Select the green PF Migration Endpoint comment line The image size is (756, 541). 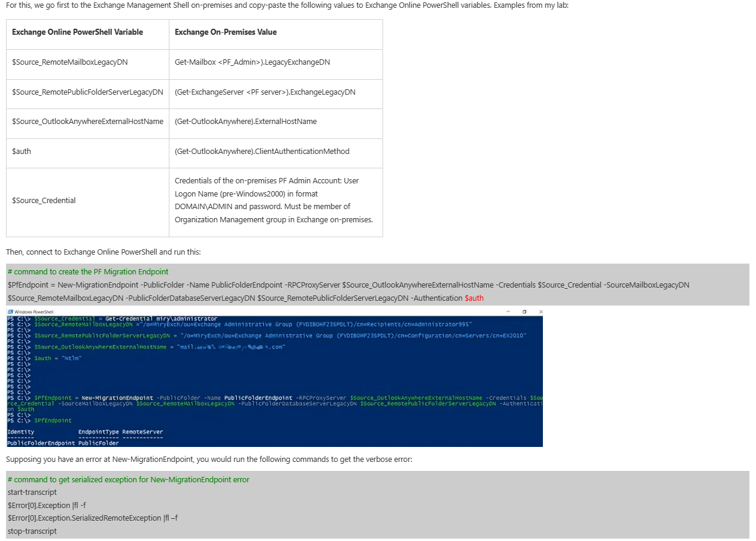(86, 271)
